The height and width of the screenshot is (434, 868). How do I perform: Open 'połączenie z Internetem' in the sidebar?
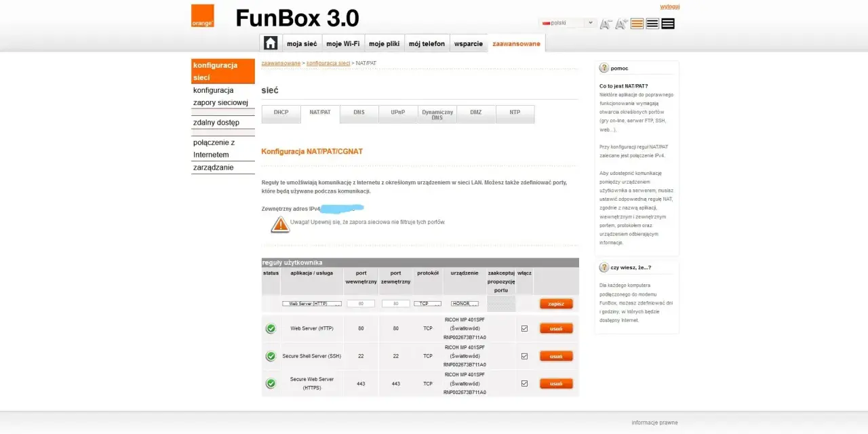(223, 149)
